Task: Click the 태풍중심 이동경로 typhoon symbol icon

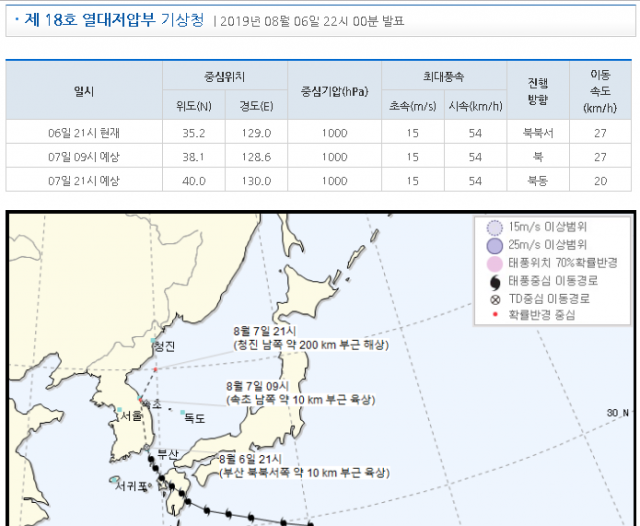Action: coord(493,281)
